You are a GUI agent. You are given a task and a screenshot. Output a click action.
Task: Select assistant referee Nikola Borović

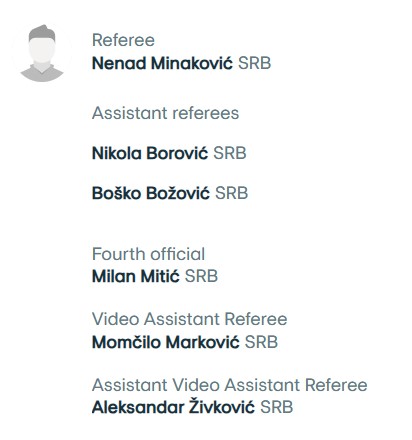click(x=150, y=153)
